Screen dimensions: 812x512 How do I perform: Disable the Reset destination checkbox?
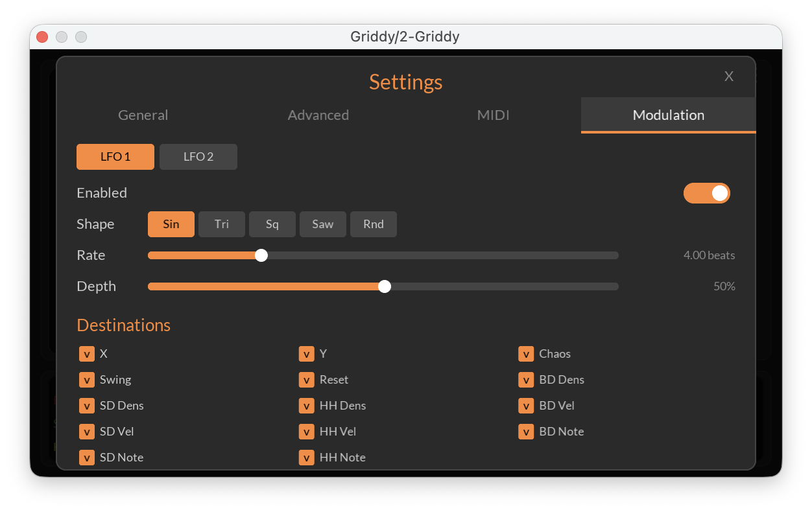306,380
